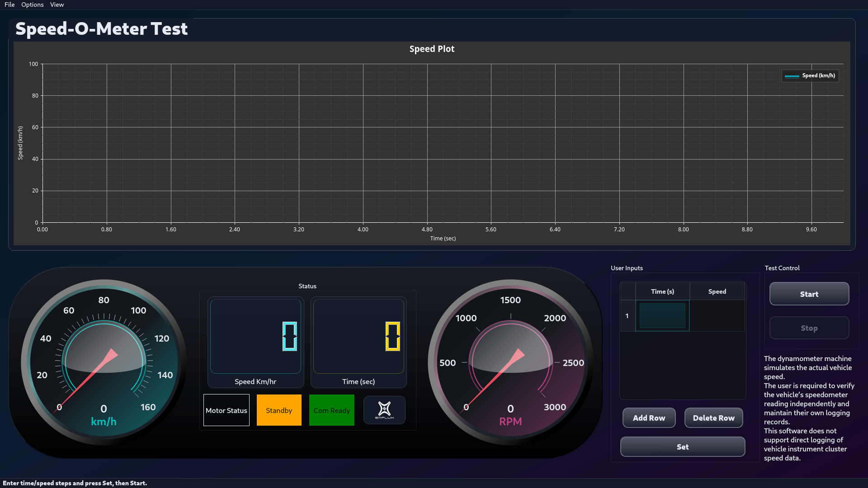868x488 pixels.
Task: Click the RPM tachometer gauge
Action: click(510, 362)
